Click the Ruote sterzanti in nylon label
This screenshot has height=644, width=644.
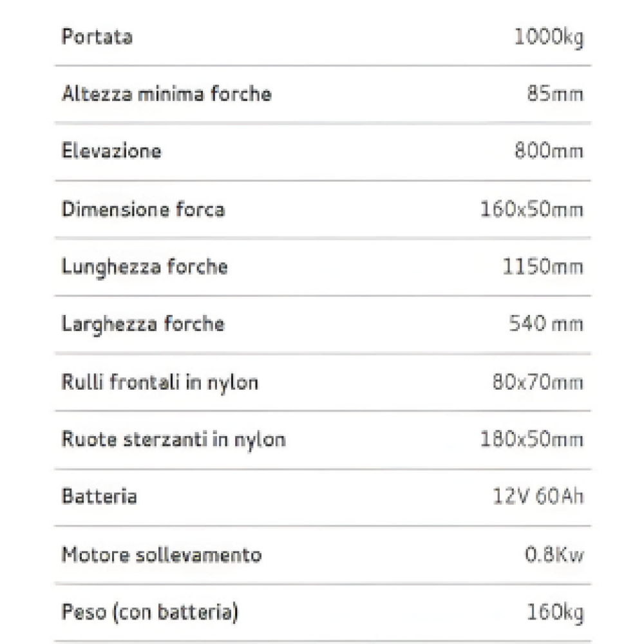(x=173, y=440)
